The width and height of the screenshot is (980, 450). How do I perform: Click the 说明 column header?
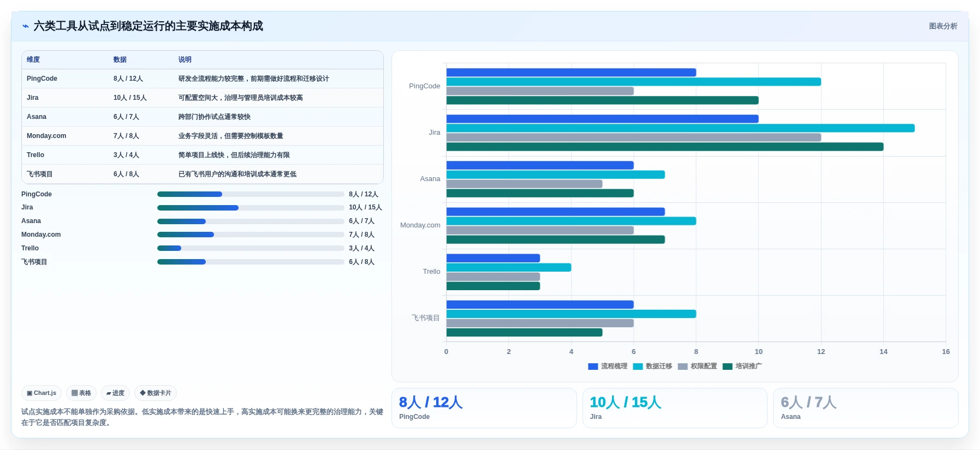click(x=185, y=59)
